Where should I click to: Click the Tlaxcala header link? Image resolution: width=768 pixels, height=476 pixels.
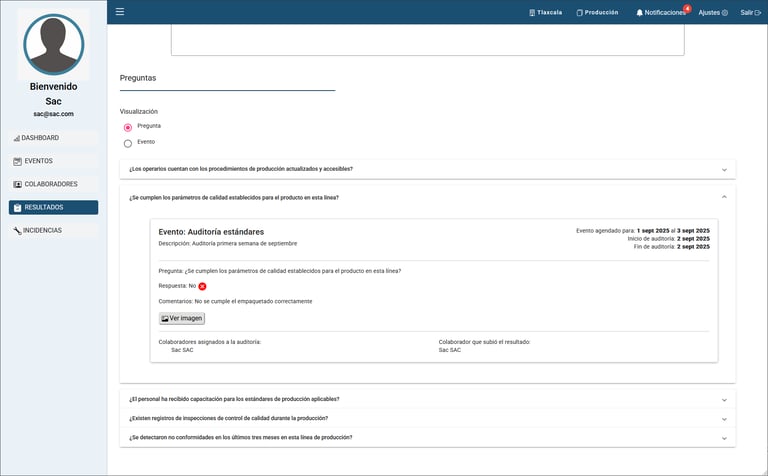(x=546, y=13)
